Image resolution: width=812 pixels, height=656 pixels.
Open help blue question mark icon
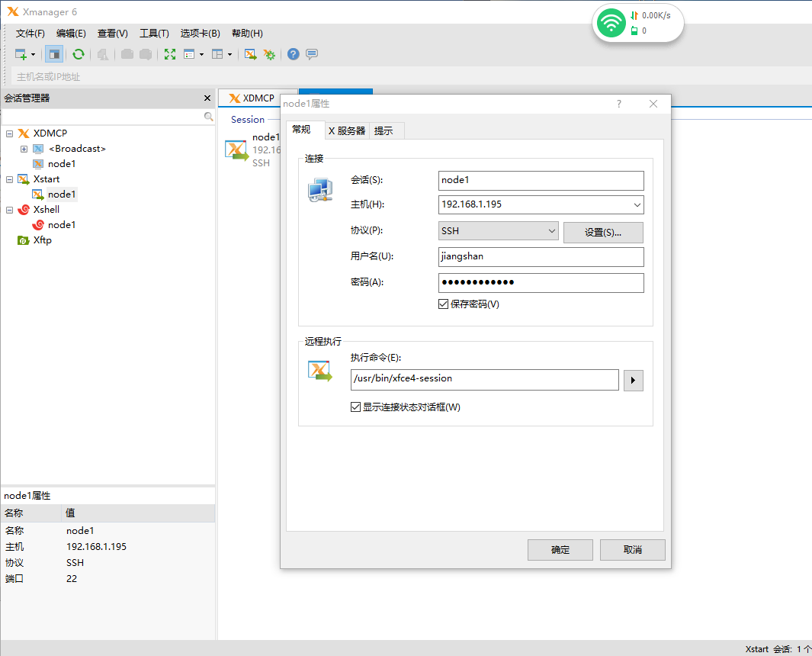pyautogui.click(x=293, y=54)
